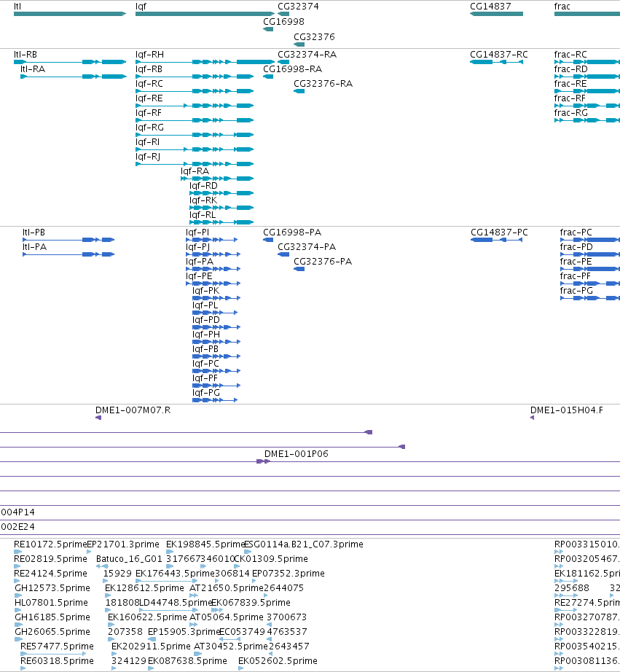Click the DME1-001P06 clone label

pos(296,454)
